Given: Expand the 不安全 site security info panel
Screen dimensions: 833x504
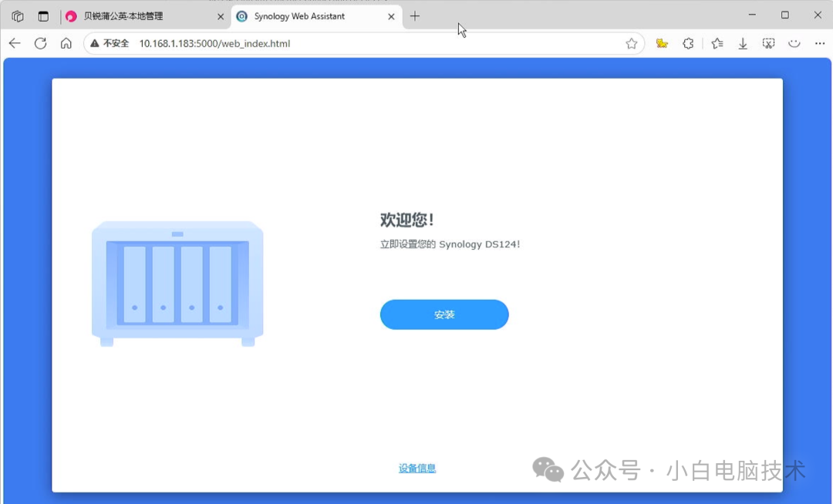Looking at the screenshot, I should 114,44.
